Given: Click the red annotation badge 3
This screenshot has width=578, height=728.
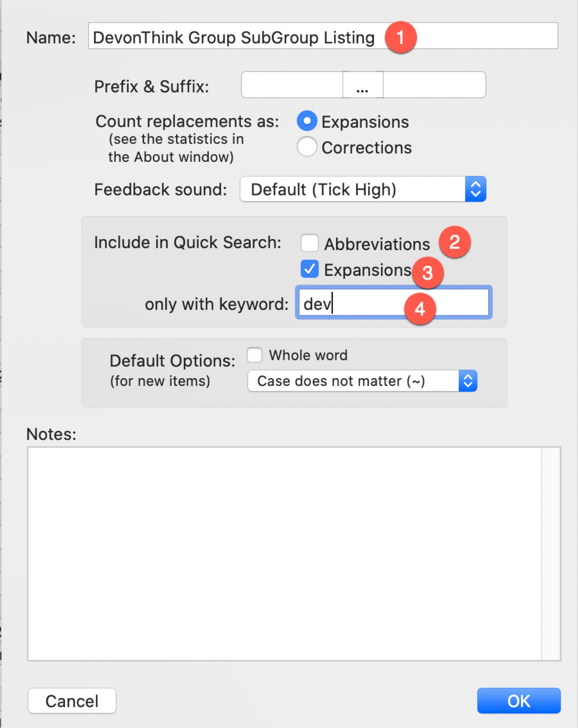Looking at the screenshot, I should 428,273.
